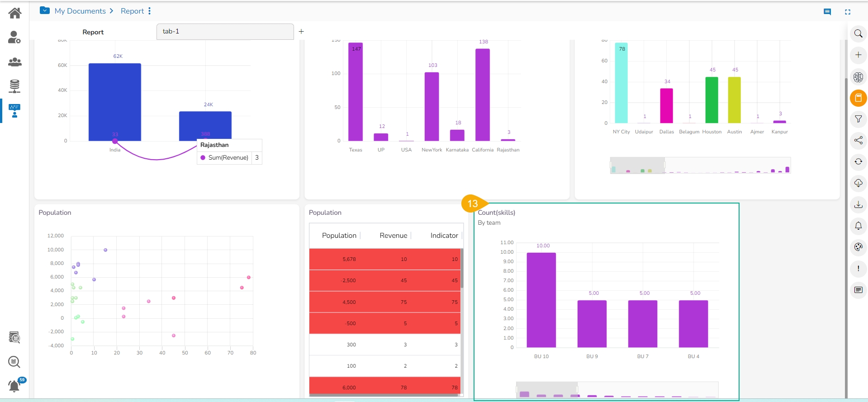This screenshot has width=868, height=402.
Task: Select the highlighted report designer sidebar icon
Action: [x=14, y=111]
